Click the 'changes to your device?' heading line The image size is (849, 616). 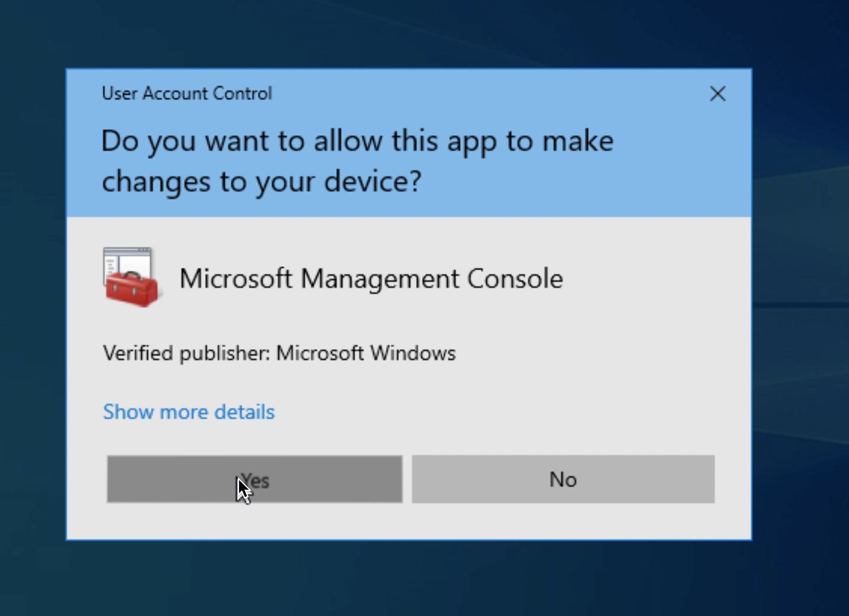(261, 181)
